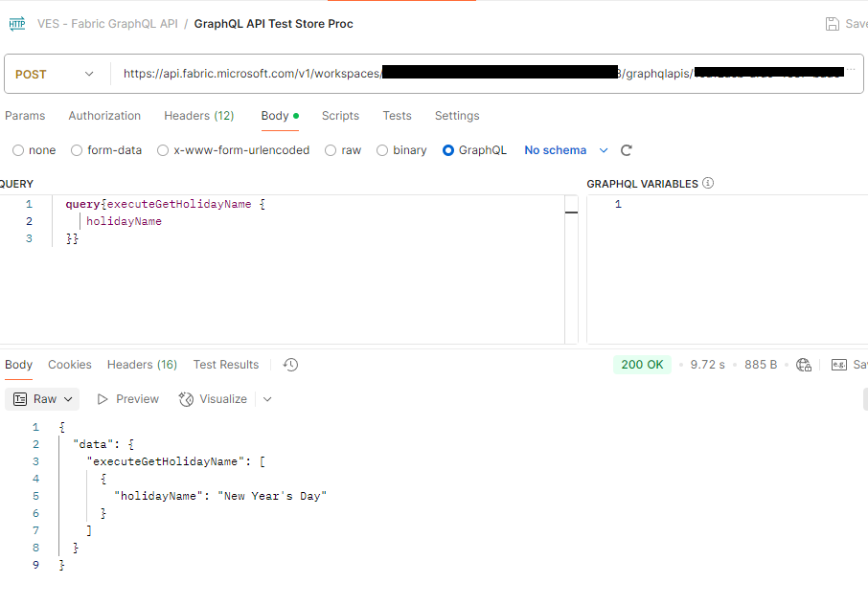Click the Visualize wand icon
868x605 pixels.
click(186, 398)
